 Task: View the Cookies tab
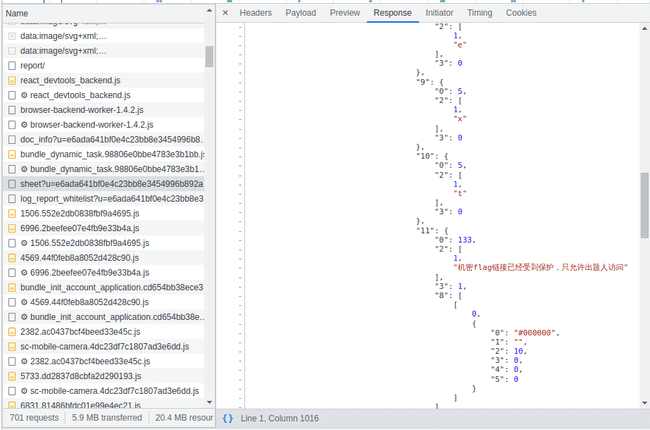(x=521, y=13)
